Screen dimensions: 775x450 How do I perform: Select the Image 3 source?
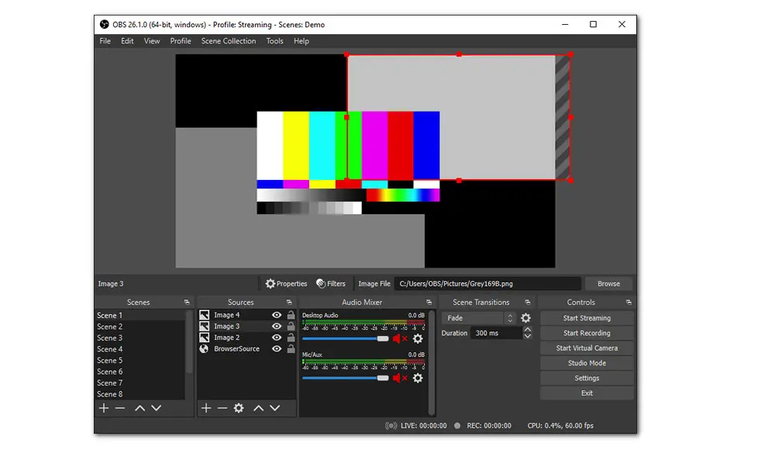click(x=227, y=326)
